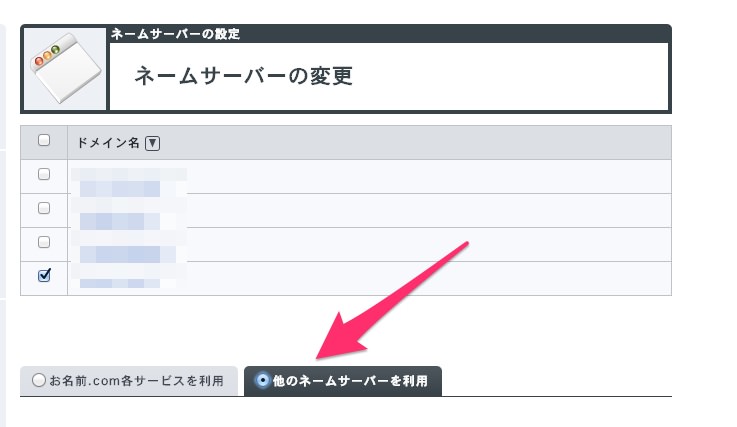Viewport: 737px width, 427px height.
Task: Click the ネームサーバーの設定 title bar text
Action: pos(175,34)
